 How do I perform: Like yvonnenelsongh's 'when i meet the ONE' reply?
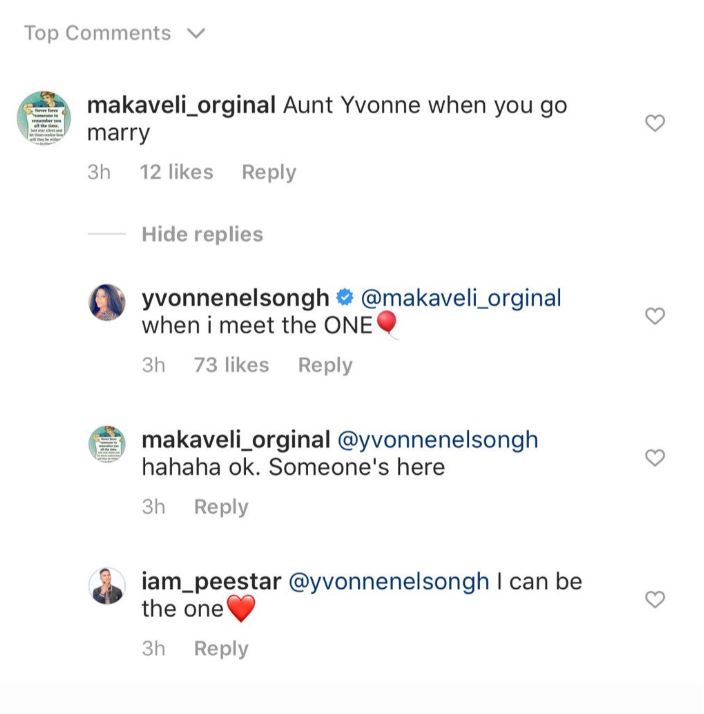[654, 316]
